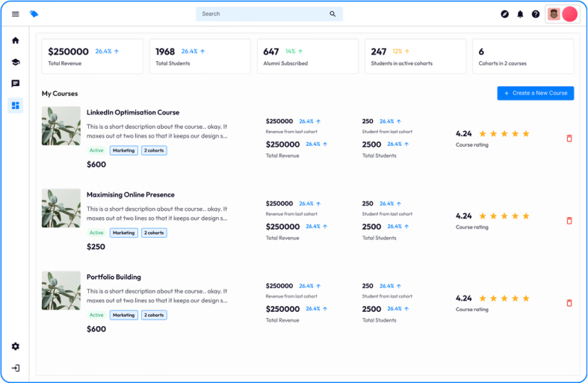Delete the Maximising Online Presence course

[x=569, y=221]
